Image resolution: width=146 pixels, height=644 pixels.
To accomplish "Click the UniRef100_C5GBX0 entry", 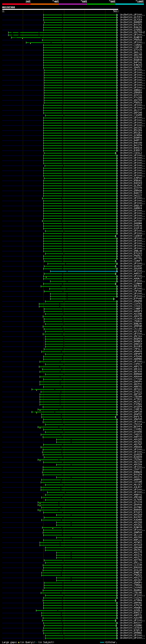I will (131, 321).
